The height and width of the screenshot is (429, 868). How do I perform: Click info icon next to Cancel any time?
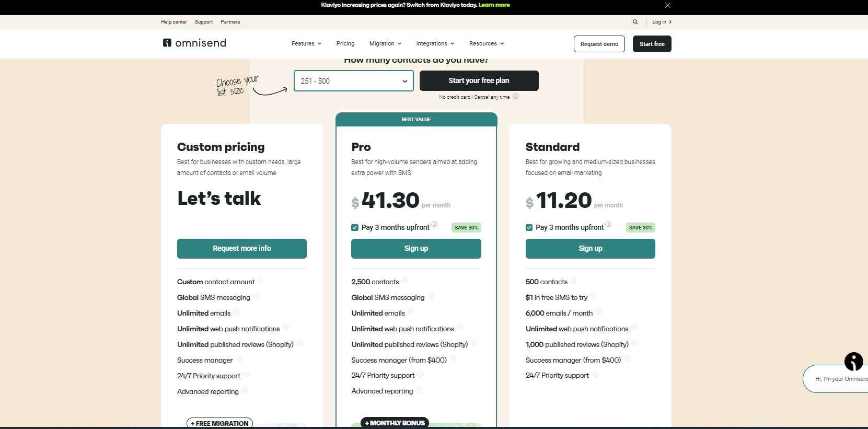[516, 96]
